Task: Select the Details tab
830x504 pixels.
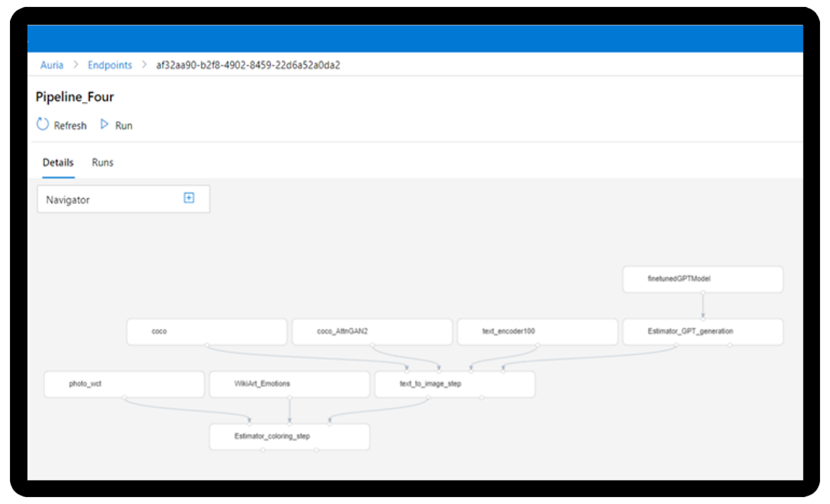Action: click(x=58, y=162)
